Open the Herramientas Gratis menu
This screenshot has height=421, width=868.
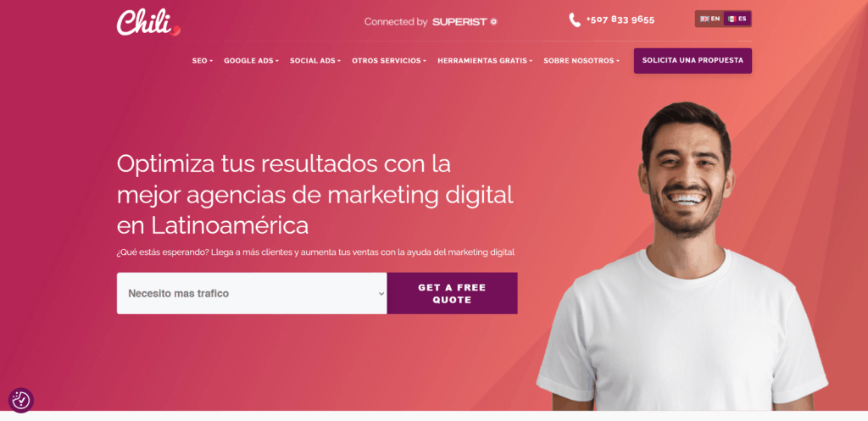click(485, 61)
